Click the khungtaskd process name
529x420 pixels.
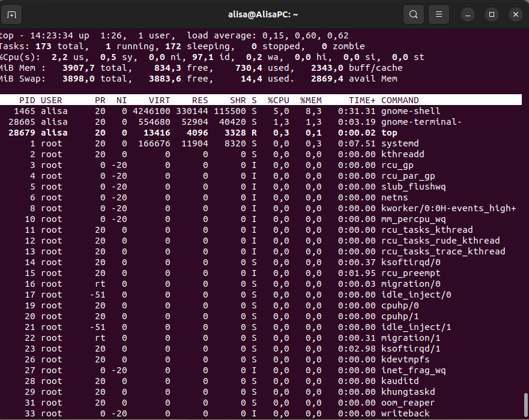408,392
